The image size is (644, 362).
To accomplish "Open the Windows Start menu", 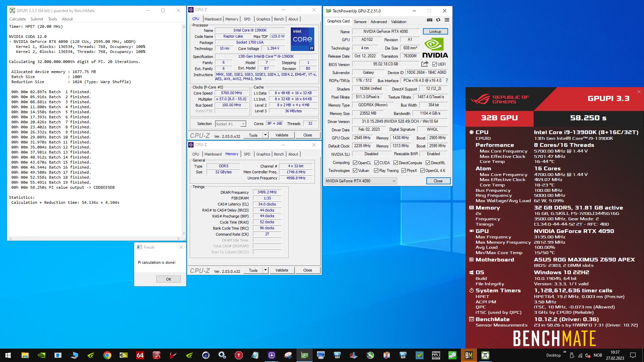I will click(8, 355).
